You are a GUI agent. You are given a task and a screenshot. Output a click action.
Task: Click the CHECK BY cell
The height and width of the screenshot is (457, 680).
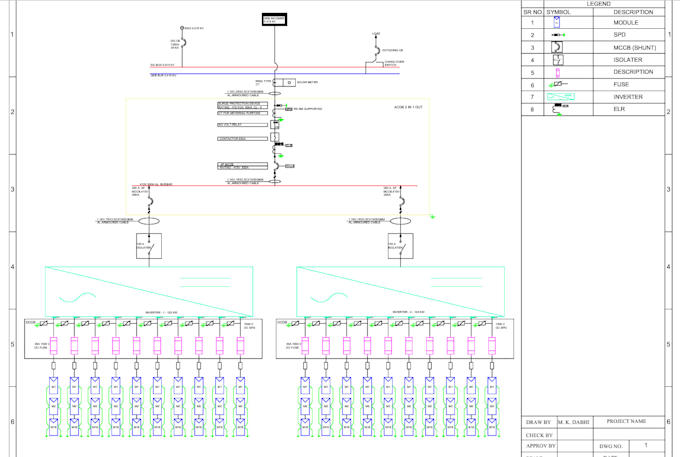coord(539,435)
